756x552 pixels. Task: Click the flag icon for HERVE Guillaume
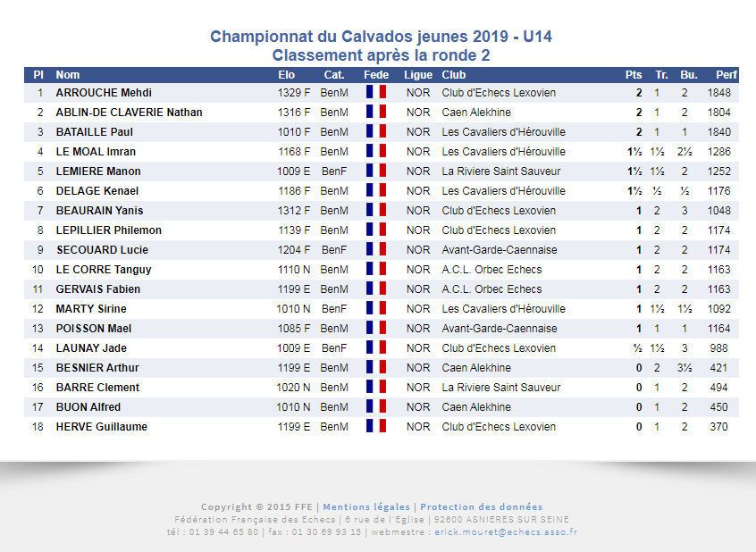click(375, 427)
